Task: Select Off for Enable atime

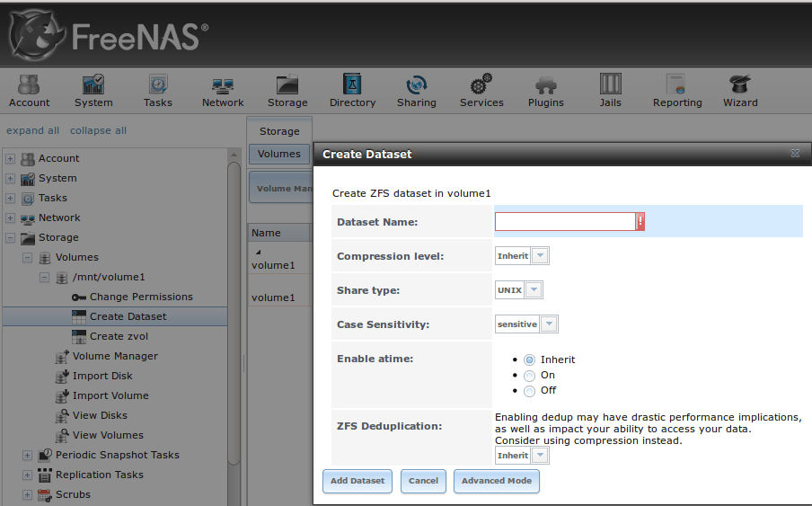Action: 529,391
